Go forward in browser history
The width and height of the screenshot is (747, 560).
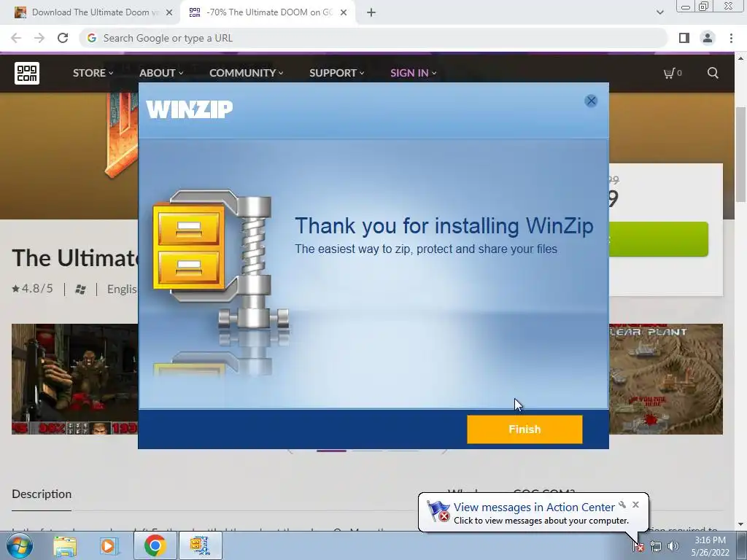point(39,38)
